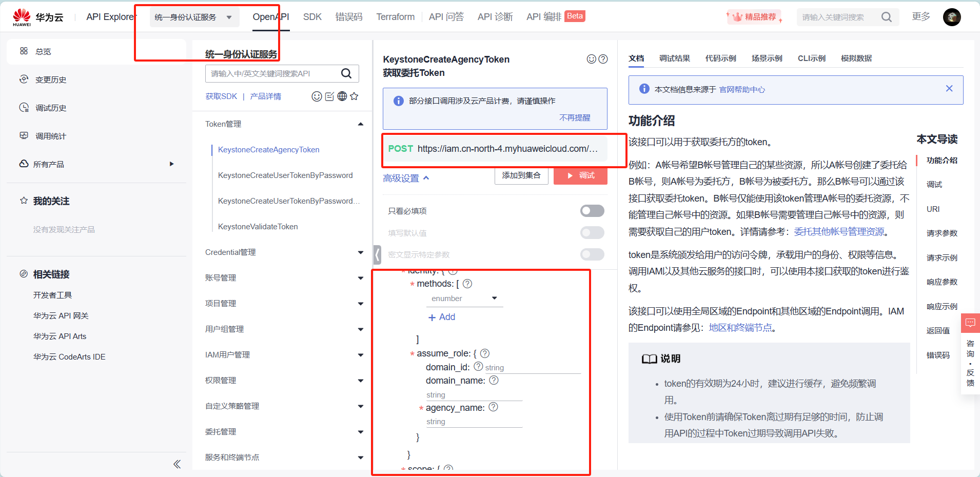Screen dimensions: 980x477
Task: Open the 委托其他帐号管理资源 link
Action: point(839,232)
